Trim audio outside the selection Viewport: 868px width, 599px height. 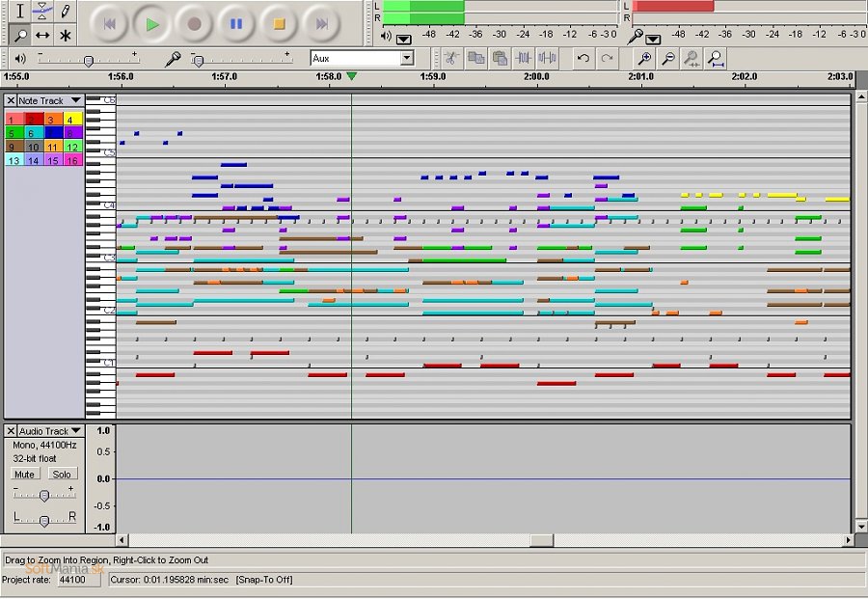pos(523,58)
